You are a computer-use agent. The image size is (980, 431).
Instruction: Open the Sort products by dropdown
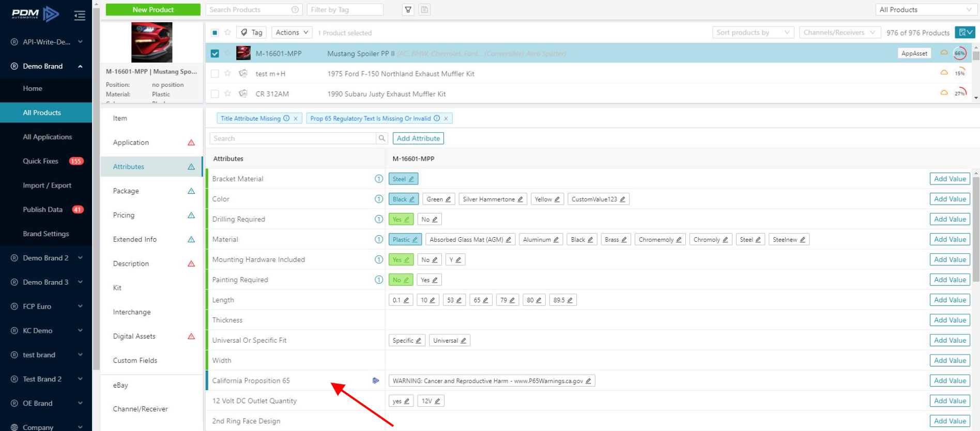coord(753,33)
